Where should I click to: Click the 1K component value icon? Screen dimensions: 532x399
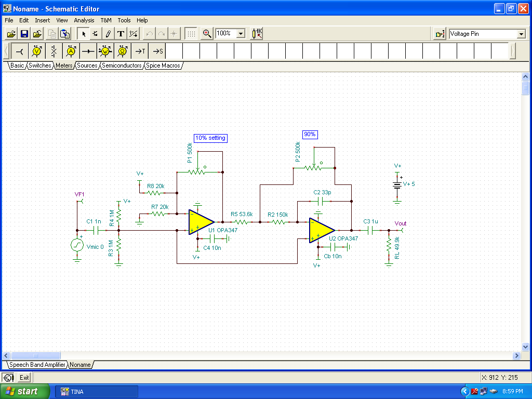257,34
